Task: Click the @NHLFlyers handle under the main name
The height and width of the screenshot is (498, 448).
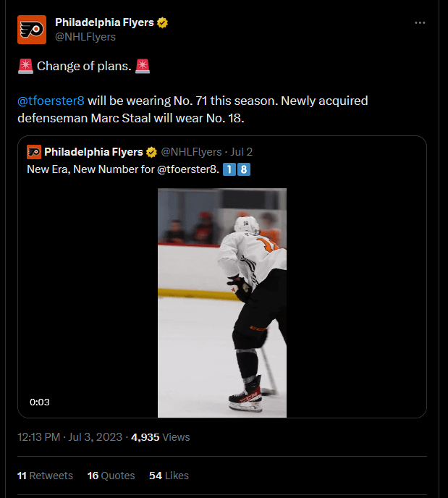Action: [x=85, y=36]
